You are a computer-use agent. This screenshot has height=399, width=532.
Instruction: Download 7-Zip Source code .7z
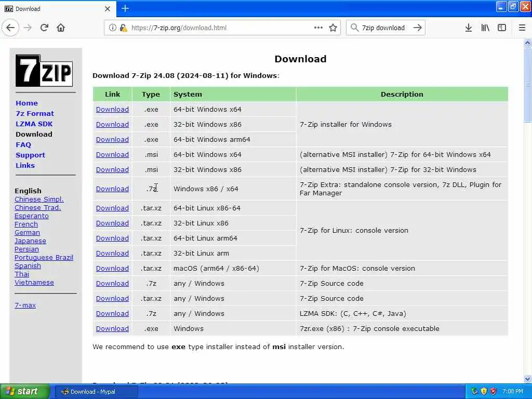coord(112,283)
